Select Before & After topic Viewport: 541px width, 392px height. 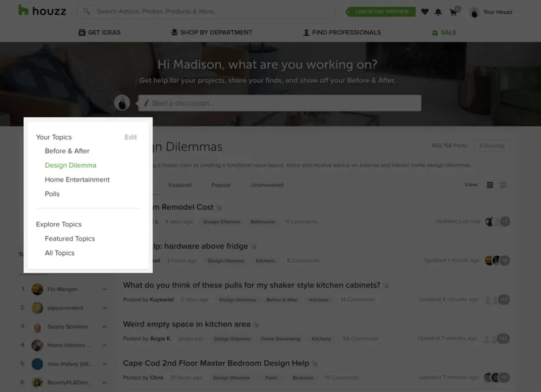(x=67, y=151)
